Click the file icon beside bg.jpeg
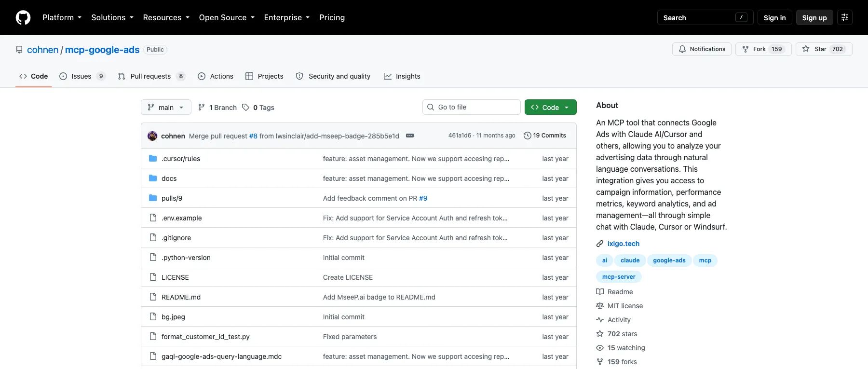The width and height of the screenshot is (868, 369). click(x=153, y=316)
